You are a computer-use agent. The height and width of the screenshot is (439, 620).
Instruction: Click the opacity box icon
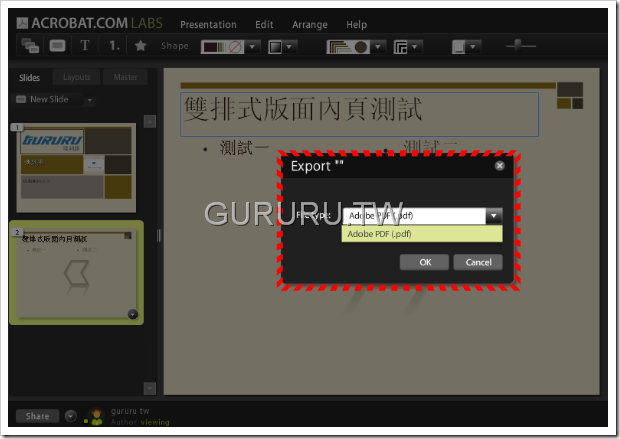pos(458,47)
